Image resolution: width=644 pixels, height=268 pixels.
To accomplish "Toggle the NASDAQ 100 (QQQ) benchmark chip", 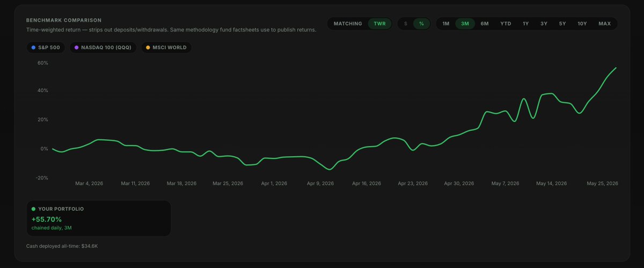I will tap(103, 48).
